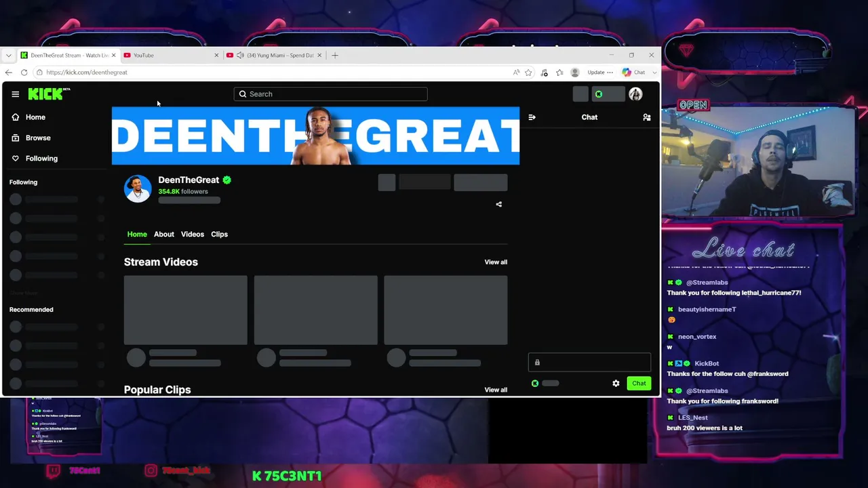Add this page to favorites

[x=528, y=73]
